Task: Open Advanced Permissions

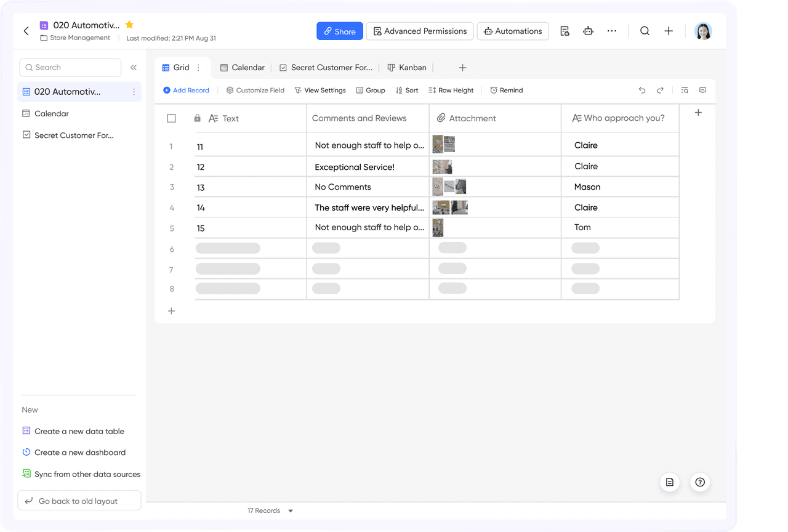Action: [420, 31]
